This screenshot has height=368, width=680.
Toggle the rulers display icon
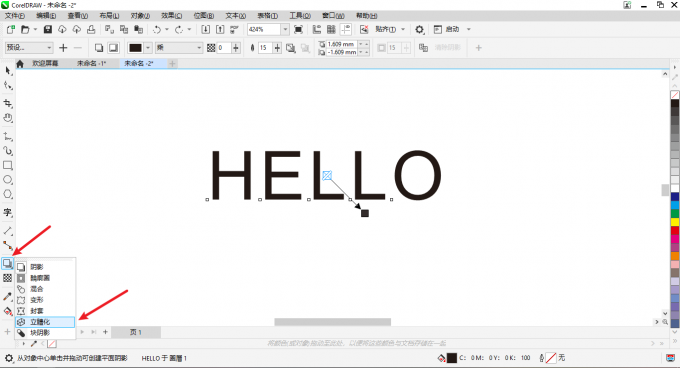point(317,29)
